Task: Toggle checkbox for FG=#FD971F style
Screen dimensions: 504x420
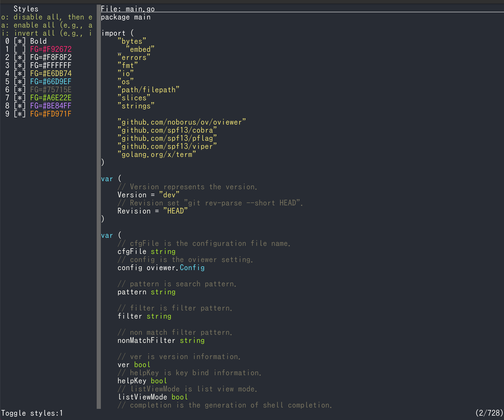Action: (20, 114)
